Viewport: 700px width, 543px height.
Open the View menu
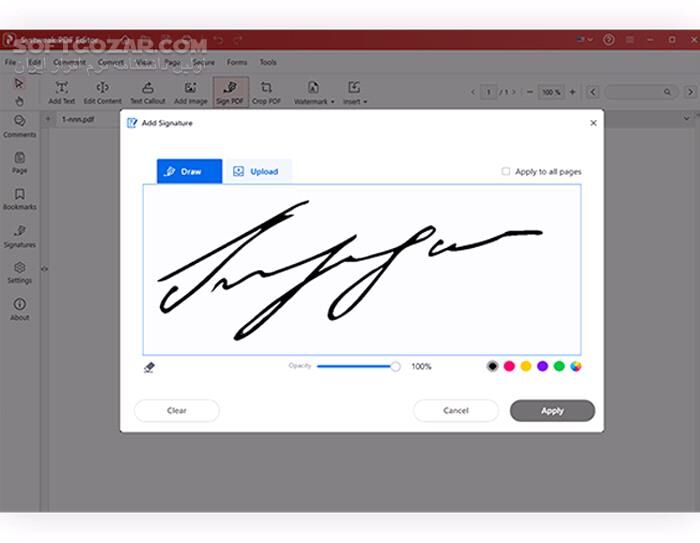pyautogui.click(x=144, y=63)
